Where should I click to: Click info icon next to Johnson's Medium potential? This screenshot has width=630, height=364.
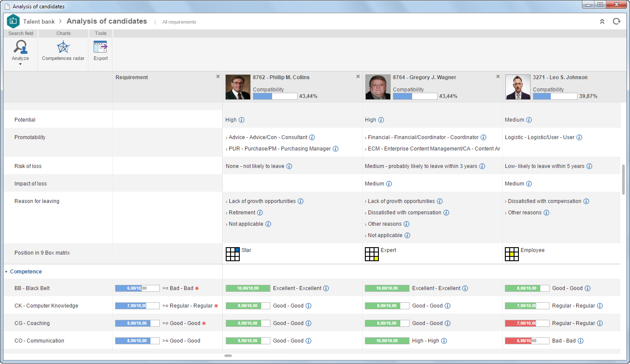coord(529,120)
